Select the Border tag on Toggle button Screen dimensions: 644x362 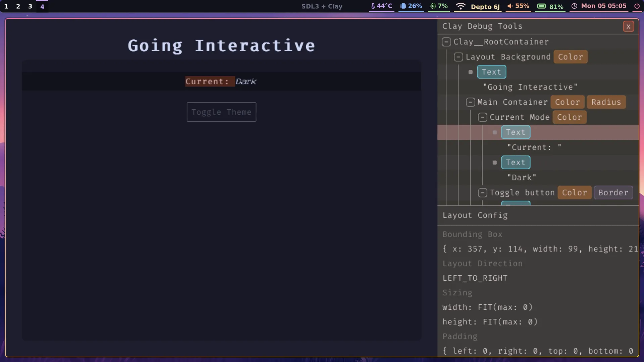coord(613,192)
